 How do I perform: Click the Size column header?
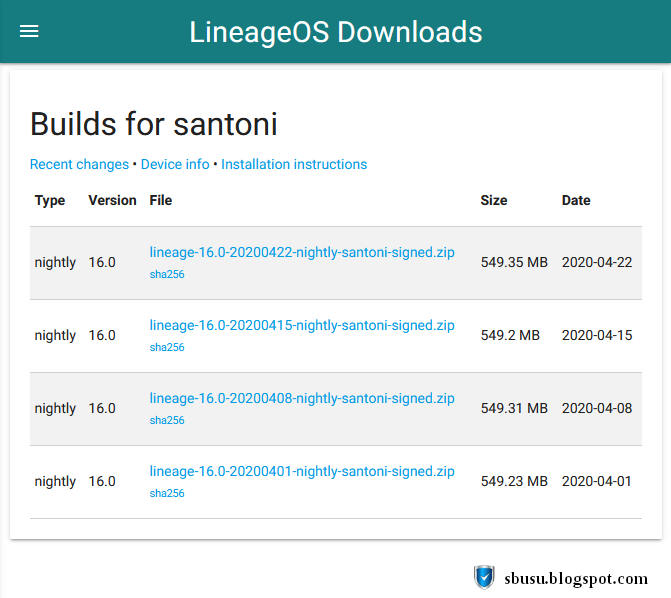pos(493,200)
